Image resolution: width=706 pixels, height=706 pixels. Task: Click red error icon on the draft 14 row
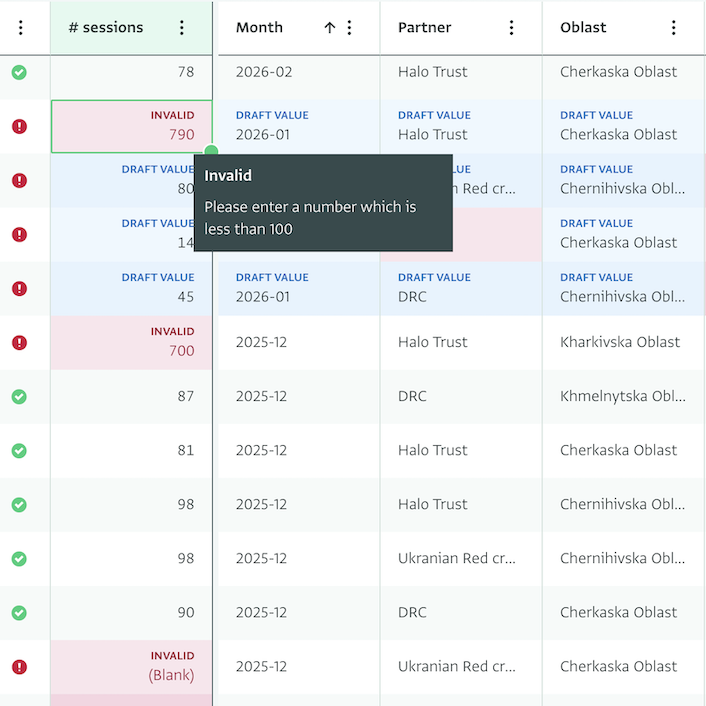tap(19, 235)
